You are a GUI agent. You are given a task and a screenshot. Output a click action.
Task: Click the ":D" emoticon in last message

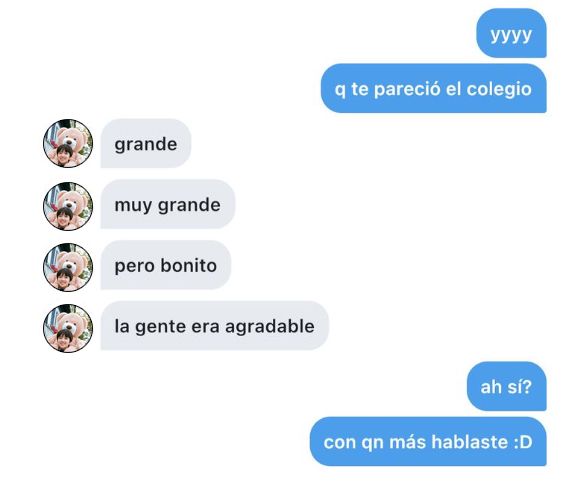(523, 442)
